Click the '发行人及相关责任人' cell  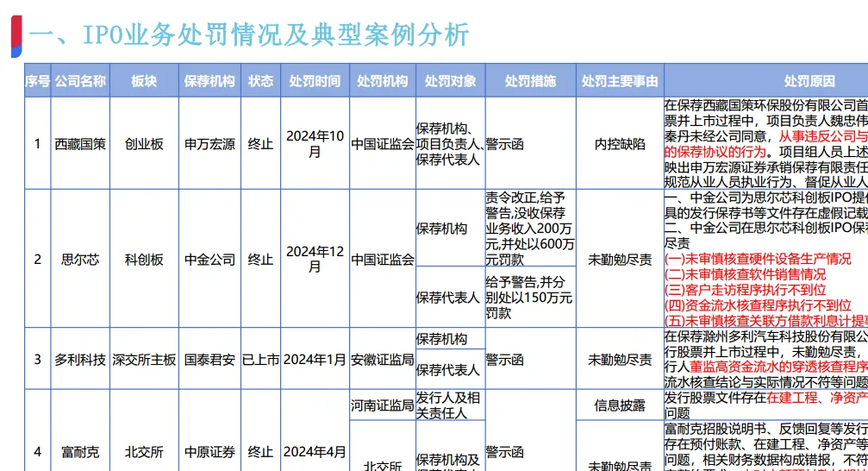tap(451, 405)
